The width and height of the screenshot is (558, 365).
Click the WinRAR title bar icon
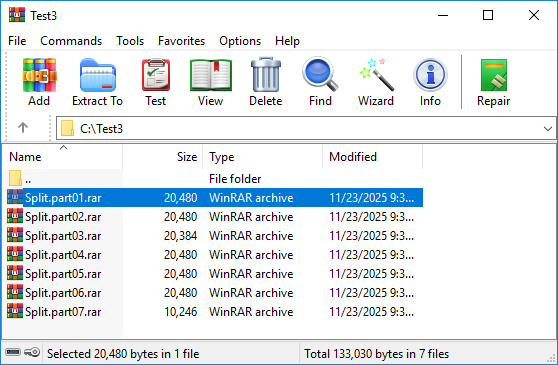coord(17,15)
